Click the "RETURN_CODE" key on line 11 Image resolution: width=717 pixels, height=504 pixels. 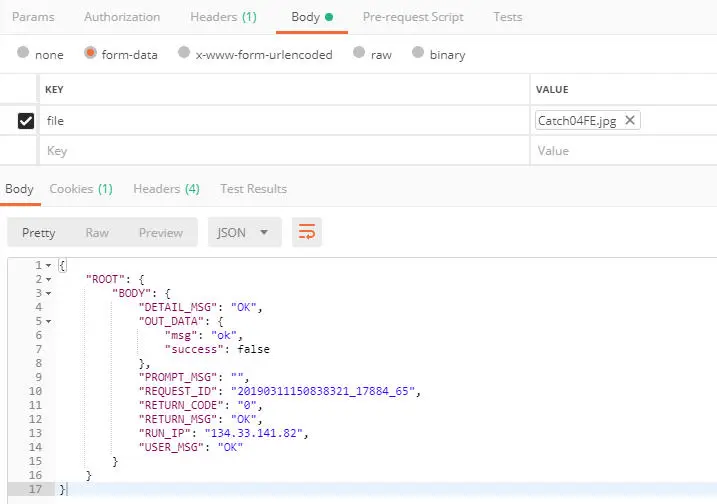(x=181, y=405)
